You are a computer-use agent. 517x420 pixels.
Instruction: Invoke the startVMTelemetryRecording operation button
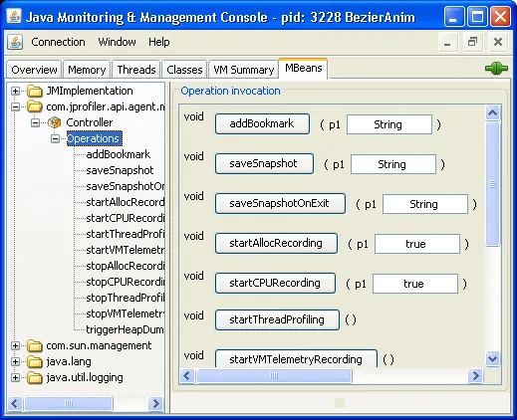tap(296, 358)
